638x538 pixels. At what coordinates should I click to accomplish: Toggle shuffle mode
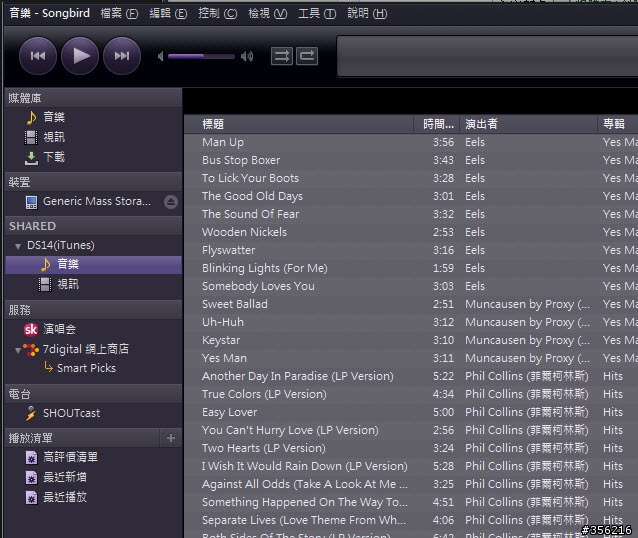[x=282, y=56]
